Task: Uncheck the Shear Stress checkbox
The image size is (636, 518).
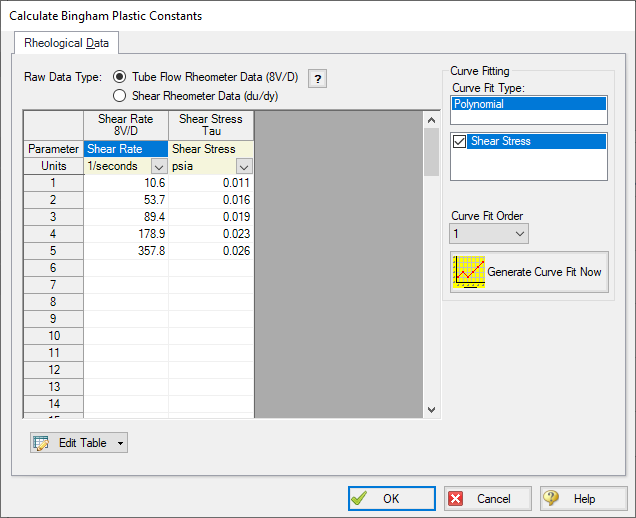Action: (460, 142)
